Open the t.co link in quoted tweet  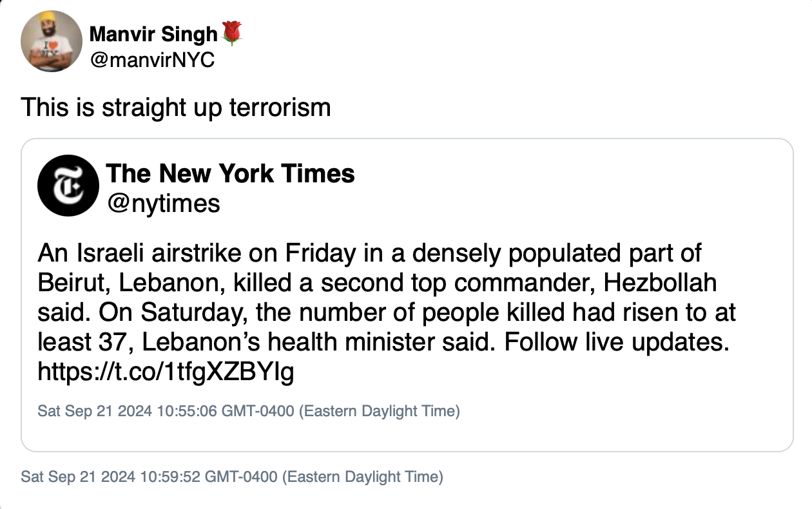point(166,372)
